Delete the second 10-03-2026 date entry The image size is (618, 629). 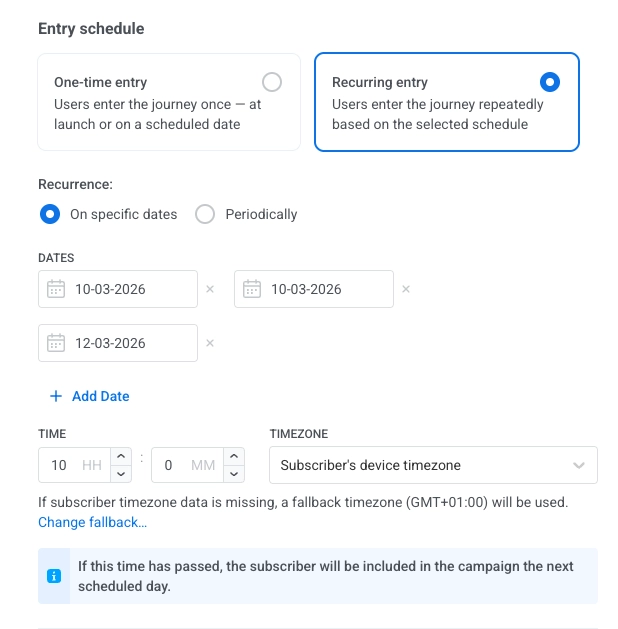click(x=406, y=289)
